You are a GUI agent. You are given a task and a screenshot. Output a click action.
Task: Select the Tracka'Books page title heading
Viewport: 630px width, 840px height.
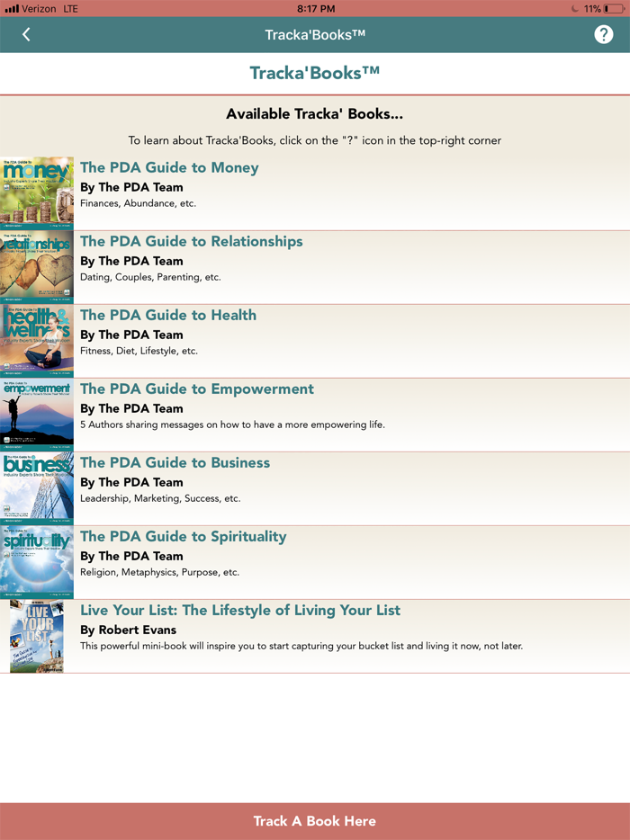[x=314, y=73]
